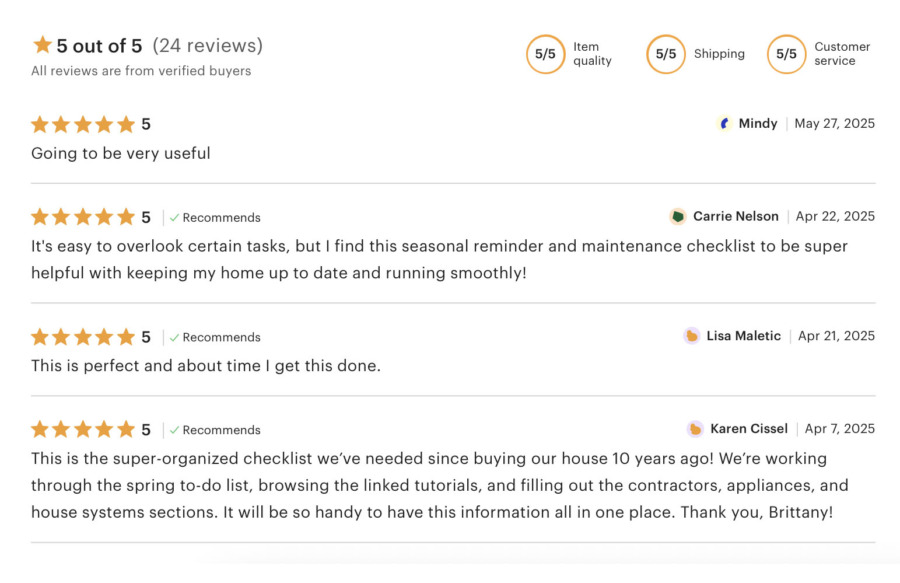Visit Lisa Maletic's profile name
900x583 pixels.
(743, 336)
